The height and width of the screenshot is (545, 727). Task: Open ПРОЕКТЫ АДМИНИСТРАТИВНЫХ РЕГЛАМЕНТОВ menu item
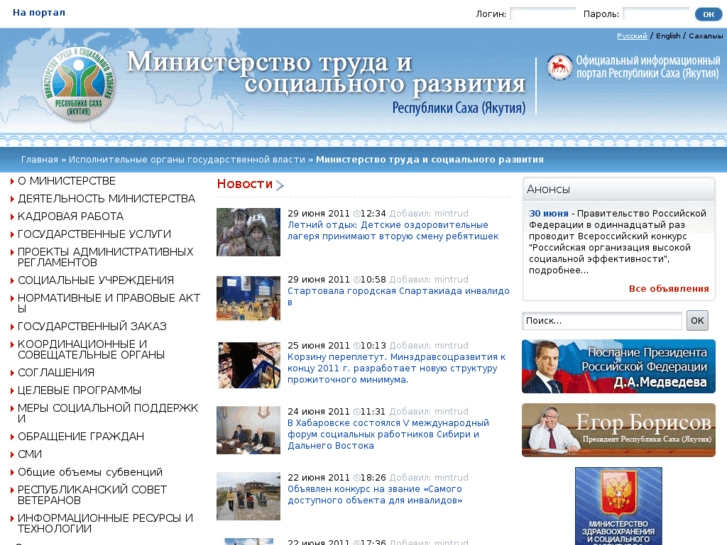point(105,257)
